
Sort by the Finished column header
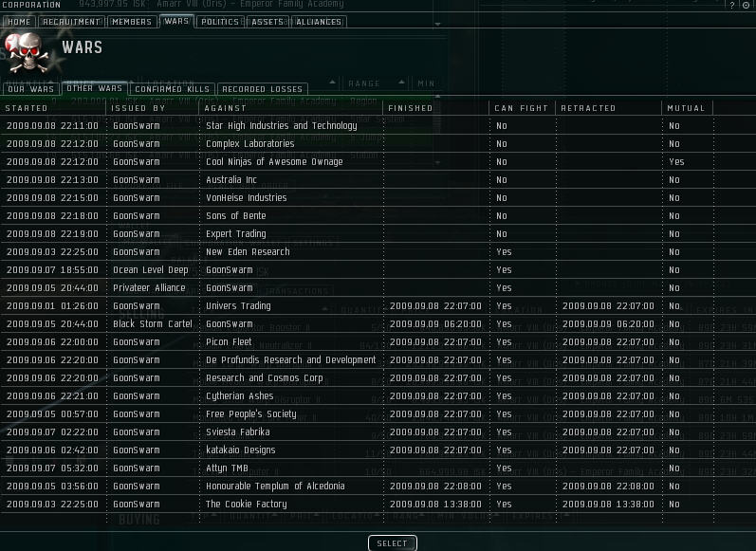(x=435, y=108)
